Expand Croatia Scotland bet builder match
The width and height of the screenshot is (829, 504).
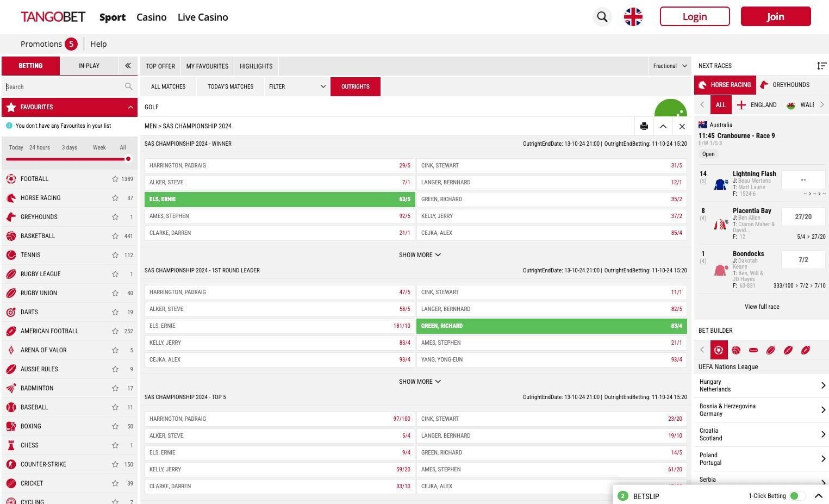click(761, 434)
